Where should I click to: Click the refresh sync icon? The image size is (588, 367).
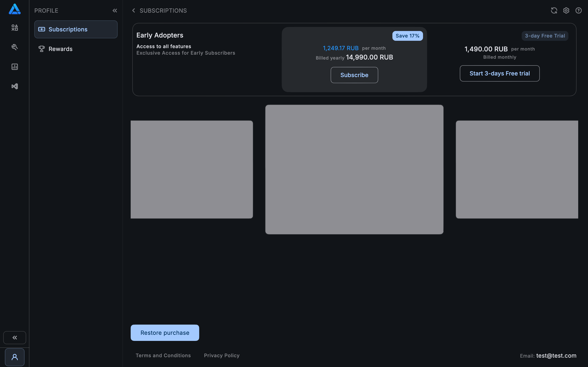pyautogui.click(x=554, y=10)
